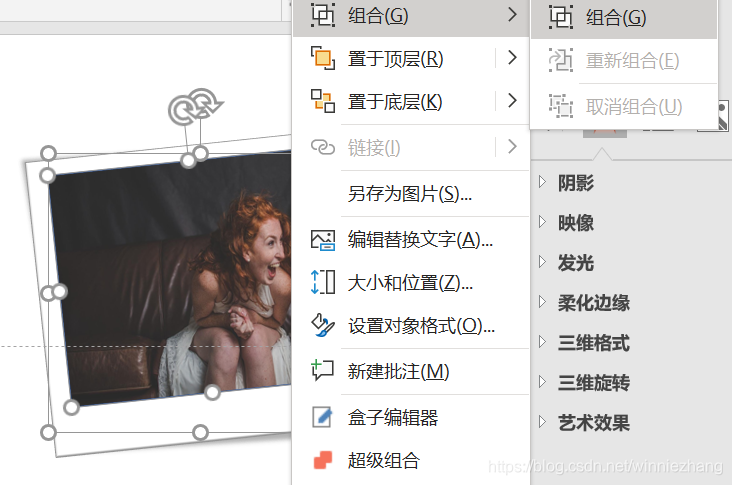The height and width of the screenshot is (485, 732).
Task: Open 设置对象格式(O)... pane
Action: click(x=411, y=325)
